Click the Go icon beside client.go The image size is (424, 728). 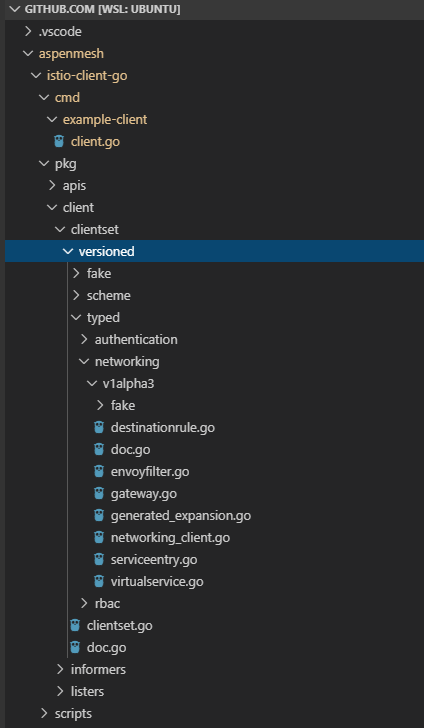tap(59, 141)
